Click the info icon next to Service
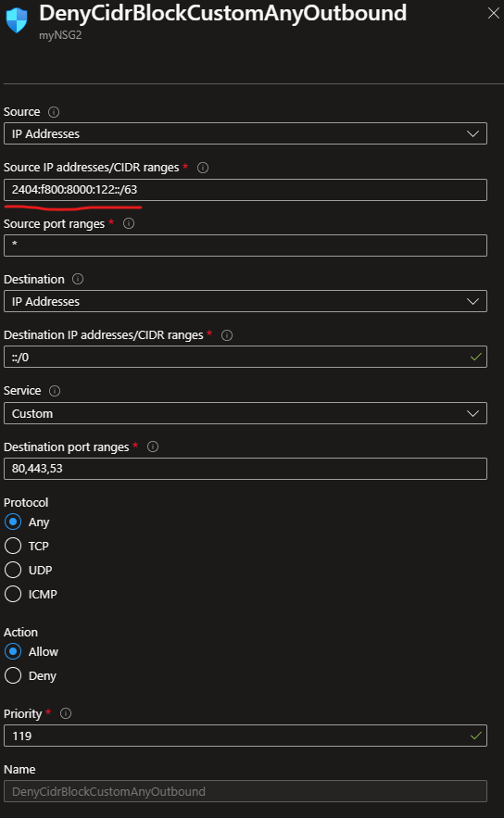 [x=55, y=391]
